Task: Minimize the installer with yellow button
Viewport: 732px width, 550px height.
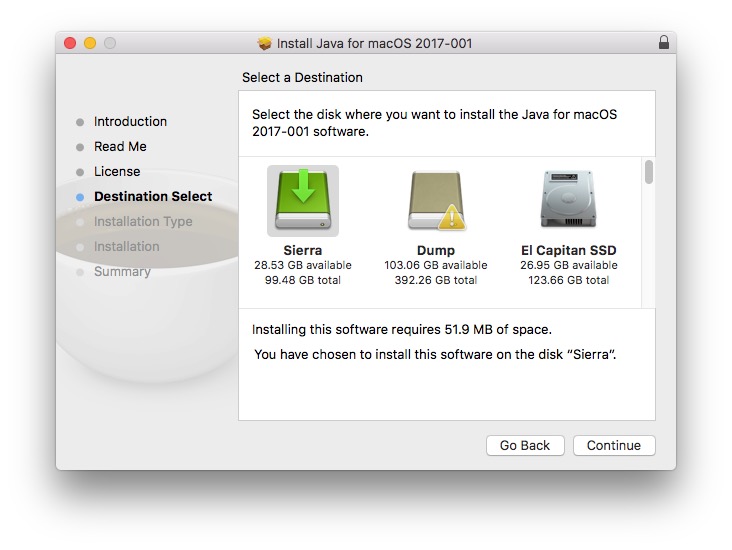Action: (x=90, y=43)
